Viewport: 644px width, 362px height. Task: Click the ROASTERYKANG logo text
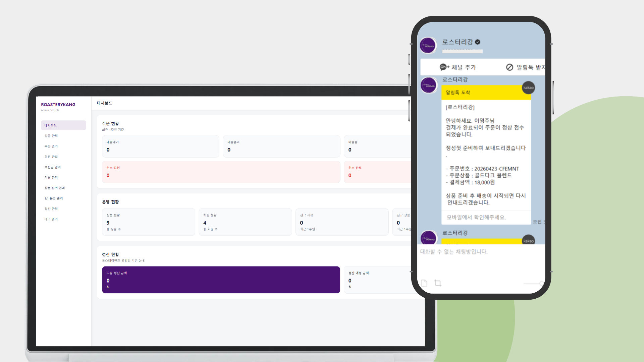[x=58, y=105]
